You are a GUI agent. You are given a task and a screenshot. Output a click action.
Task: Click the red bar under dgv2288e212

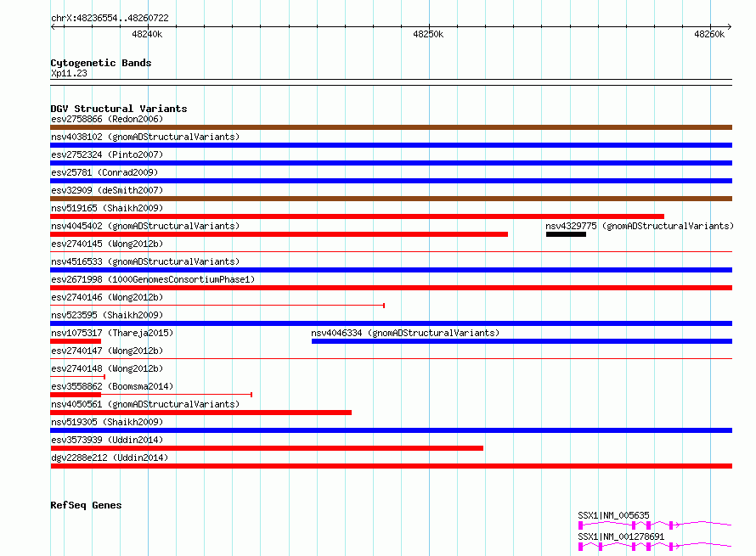(391, 466)
